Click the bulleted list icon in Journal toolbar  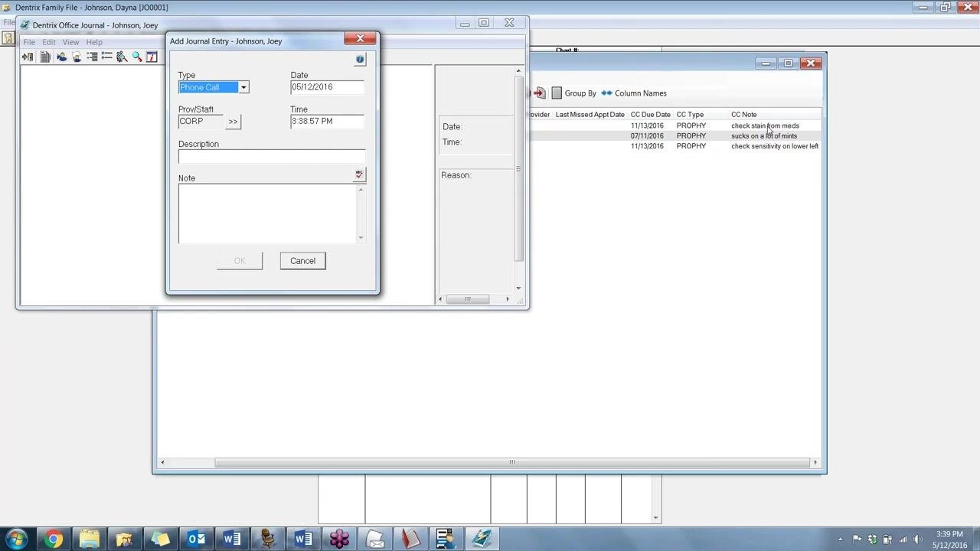[x=107, y=57]
